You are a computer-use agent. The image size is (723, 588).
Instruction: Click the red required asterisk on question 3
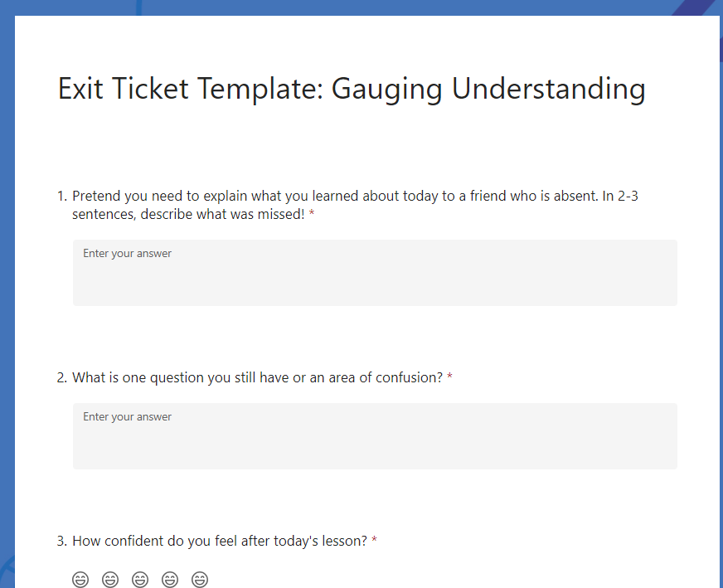click(x=375, y=540)
